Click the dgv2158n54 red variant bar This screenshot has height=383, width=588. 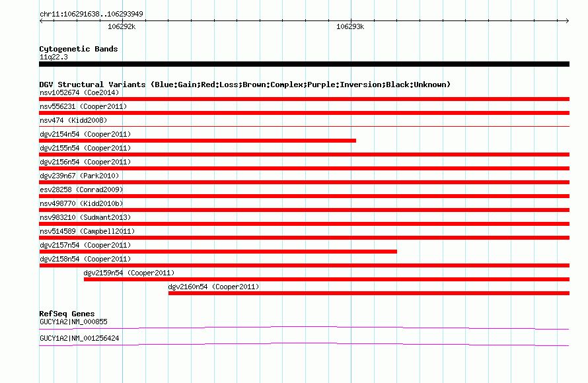pos(304,265)
